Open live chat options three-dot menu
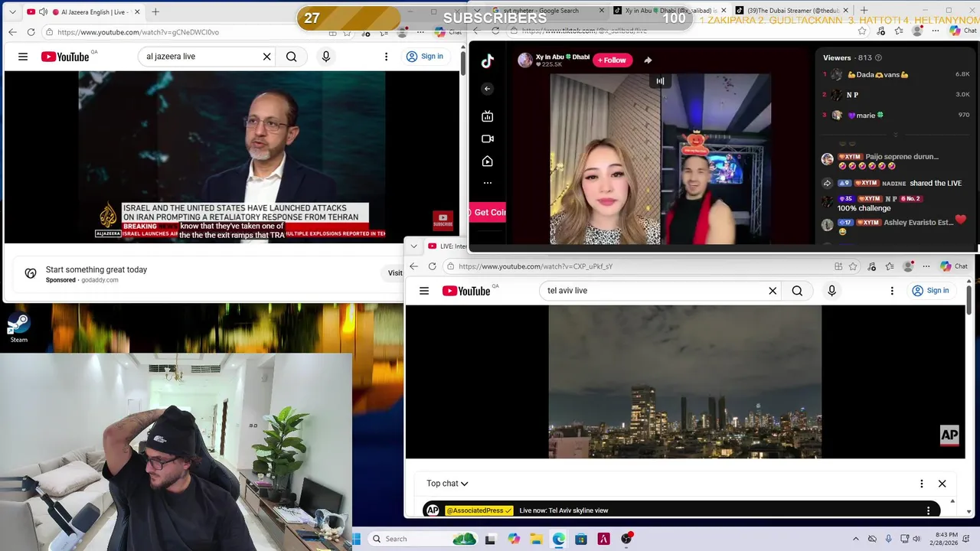980x551 pixels. [922, 484]
